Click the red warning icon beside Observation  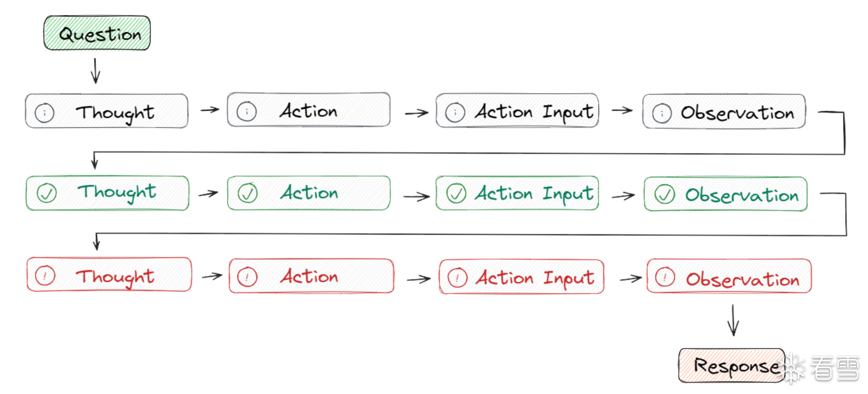[665, 277]
